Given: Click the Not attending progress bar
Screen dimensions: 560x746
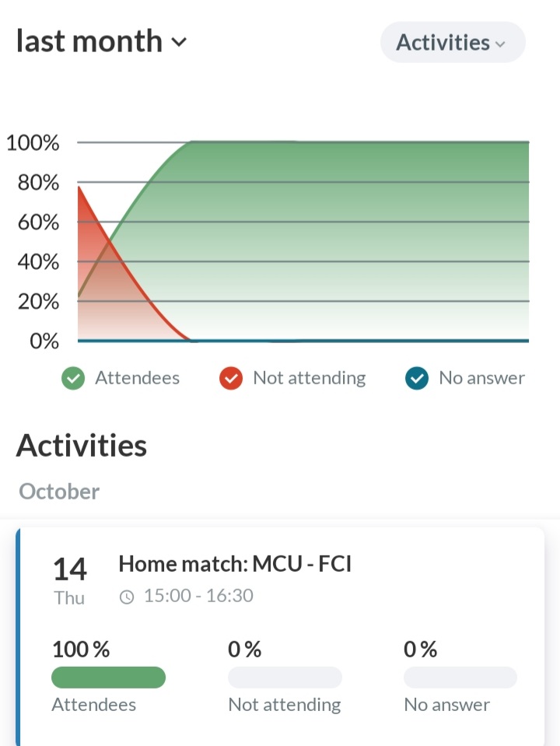Looking at the screenshot, I should [285, 678].
